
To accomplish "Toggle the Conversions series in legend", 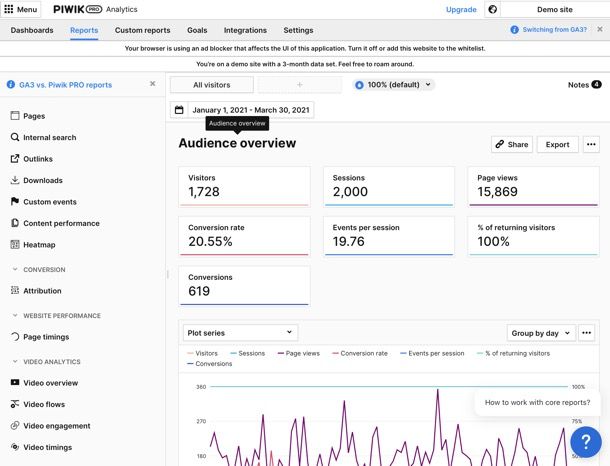I will (x=210, y=364).
